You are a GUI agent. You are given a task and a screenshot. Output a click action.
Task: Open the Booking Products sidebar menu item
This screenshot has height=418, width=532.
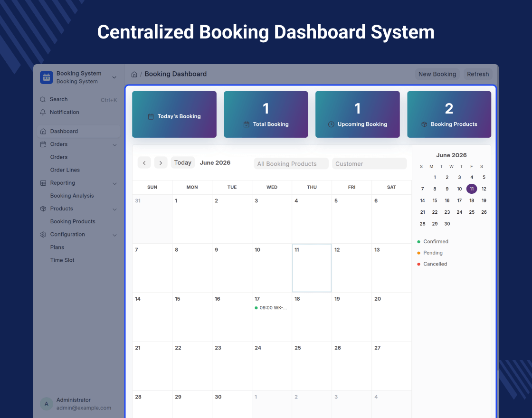point(73,221)
